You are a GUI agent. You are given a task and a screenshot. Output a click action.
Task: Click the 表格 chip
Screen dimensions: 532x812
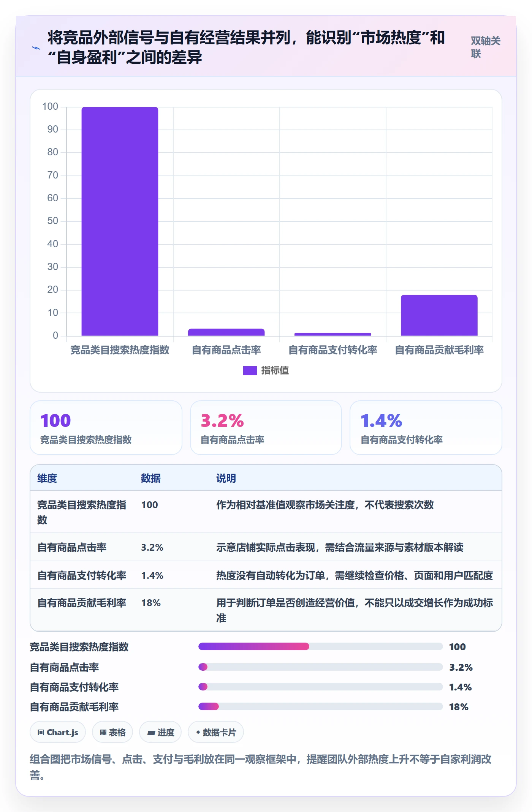[x=112, y=732]
